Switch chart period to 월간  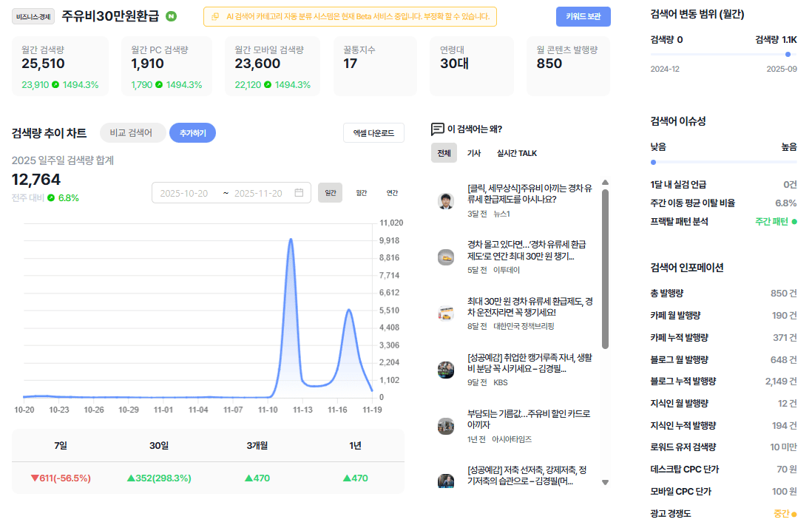point(362,192)
